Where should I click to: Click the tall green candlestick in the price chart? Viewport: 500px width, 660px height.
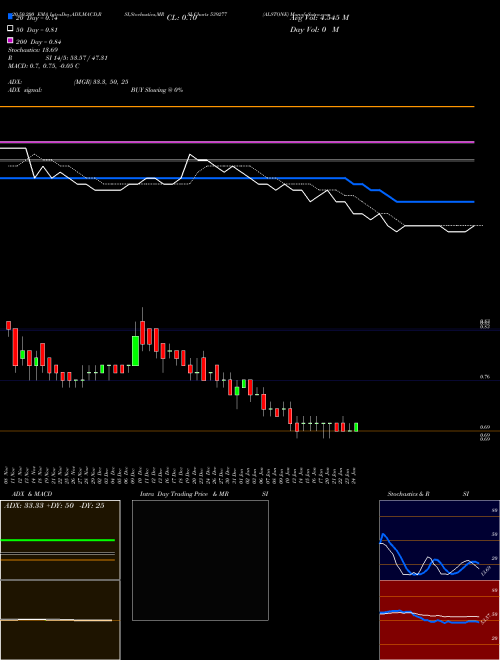pyautogui.click(x=136, y=351)
